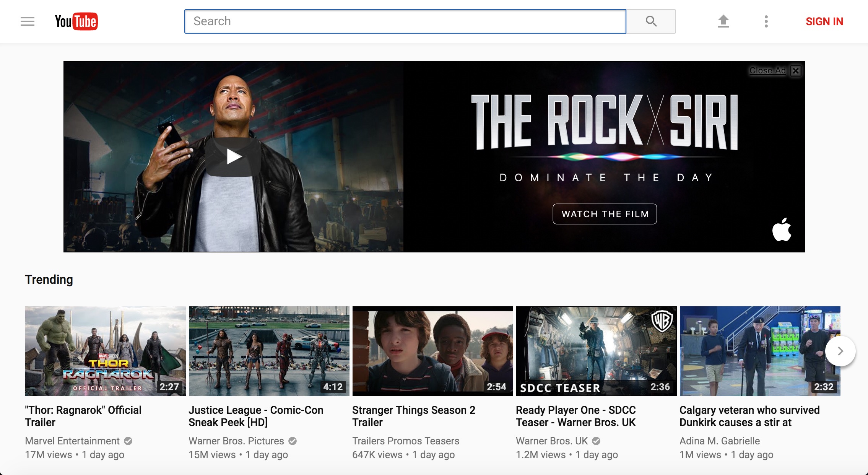
Task: Close the ad with the X icon
Action: (796, 71)
